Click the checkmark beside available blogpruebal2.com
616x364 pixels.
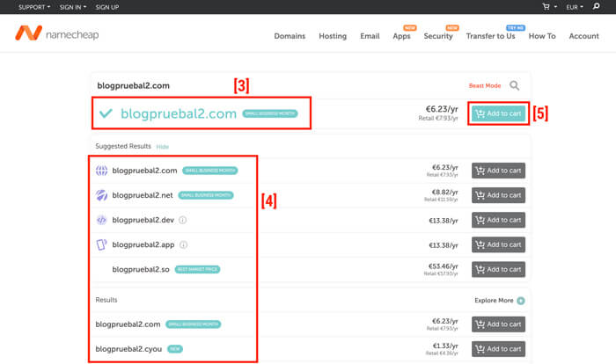click(106, 113)
